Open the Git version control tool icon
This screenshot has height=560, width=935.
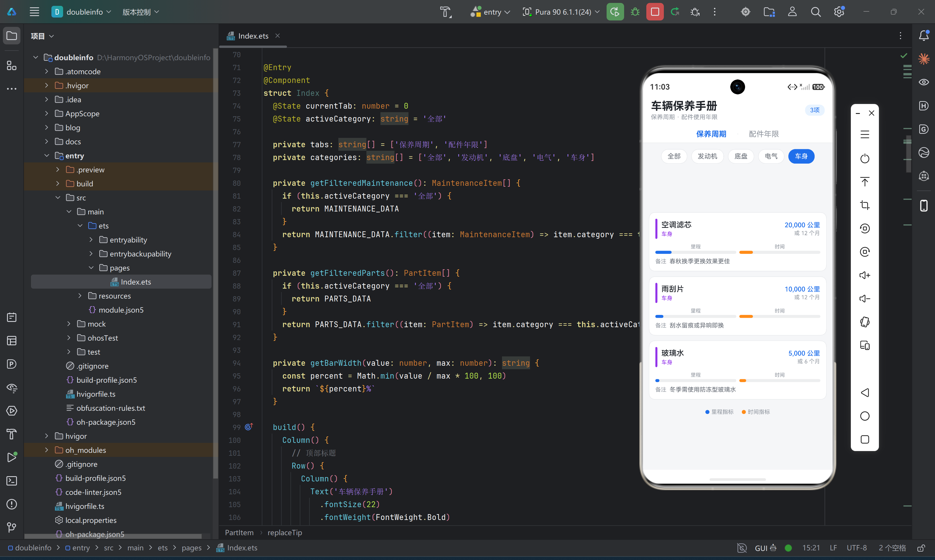click(12, 528)
